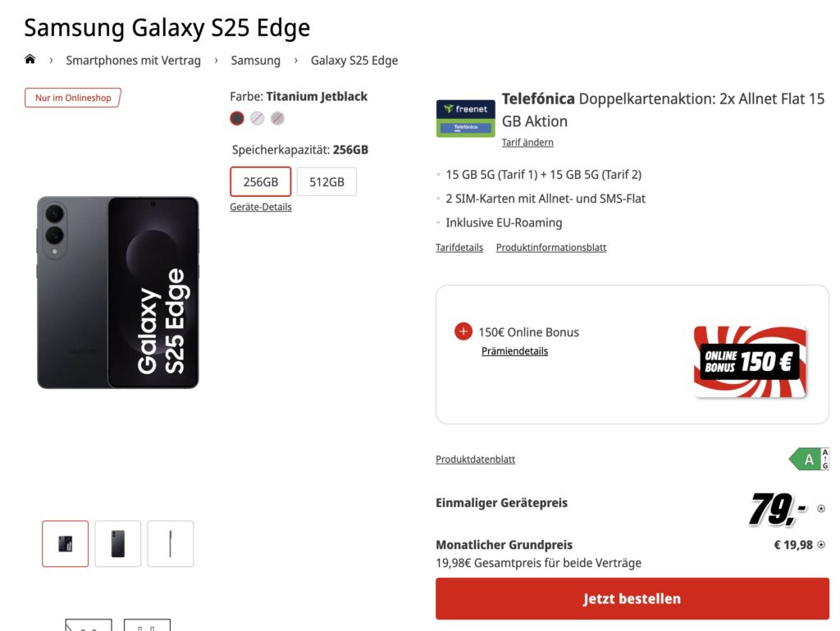
Task: Click the Nur im Onlineshop badge
Action: tap(73, 98)
